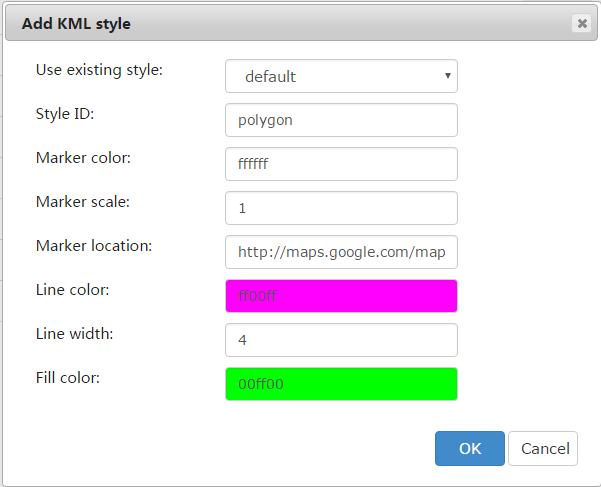
Task: Click the Style ID label
Action: click(x=65, y=114)
